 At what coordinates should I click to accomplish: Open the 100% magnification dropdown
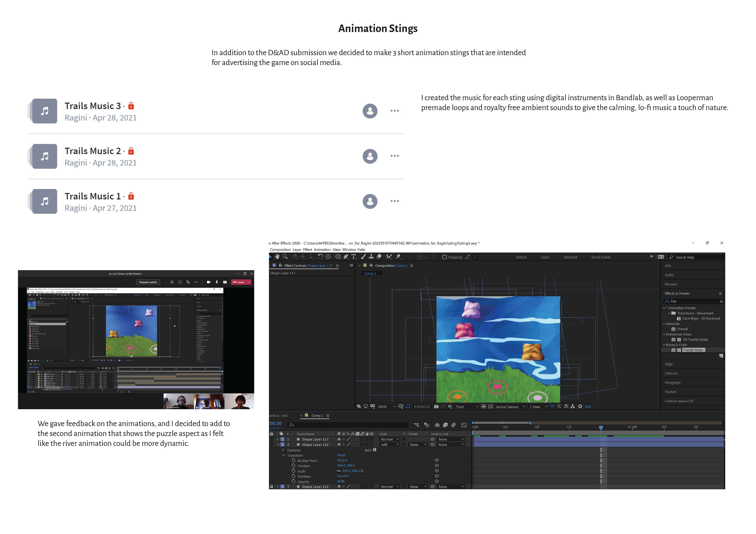[x=386, y=407]
